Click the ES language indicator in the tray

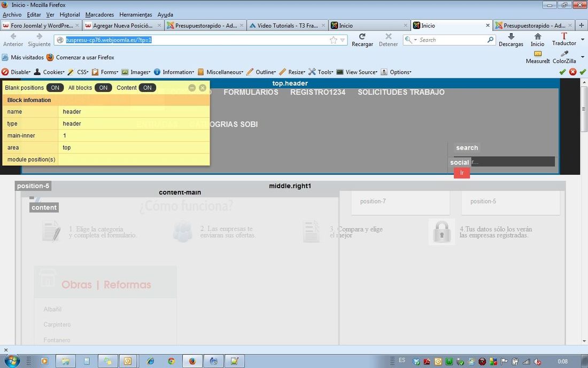point(402,360)
